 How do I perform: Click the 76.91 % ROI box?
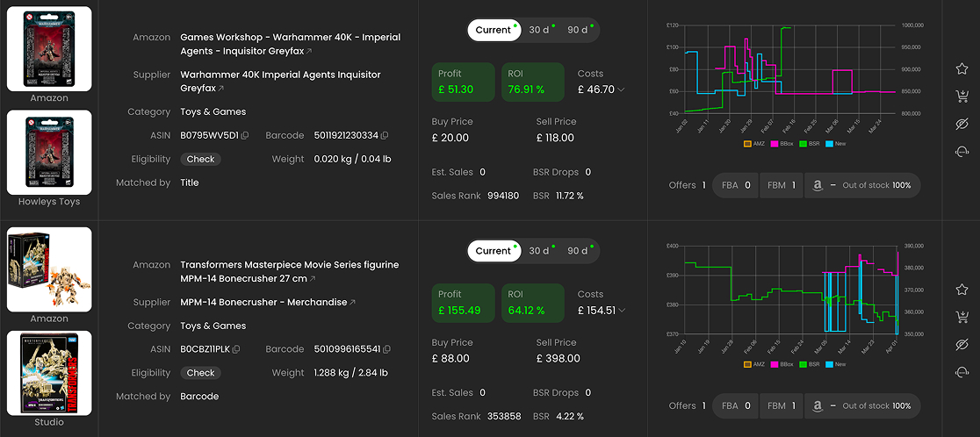tap(532, 82)
